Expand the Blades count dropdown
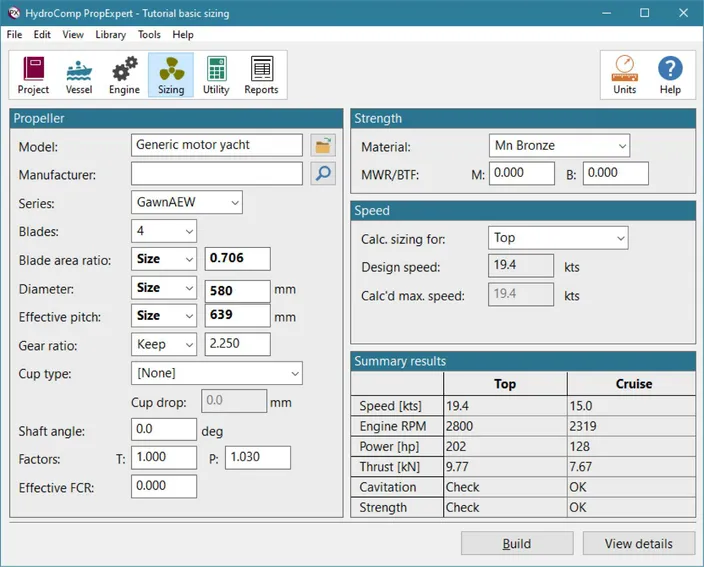Image resolution: width=704 pixels, height=567 pixels. (x=164, y=231)
